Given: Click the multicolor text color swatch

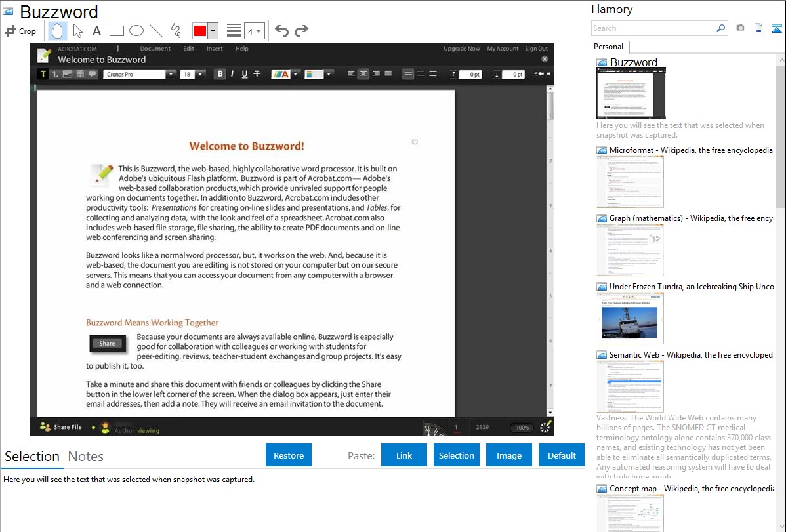Looking at the screenshot, I should [x=281, y=74].
